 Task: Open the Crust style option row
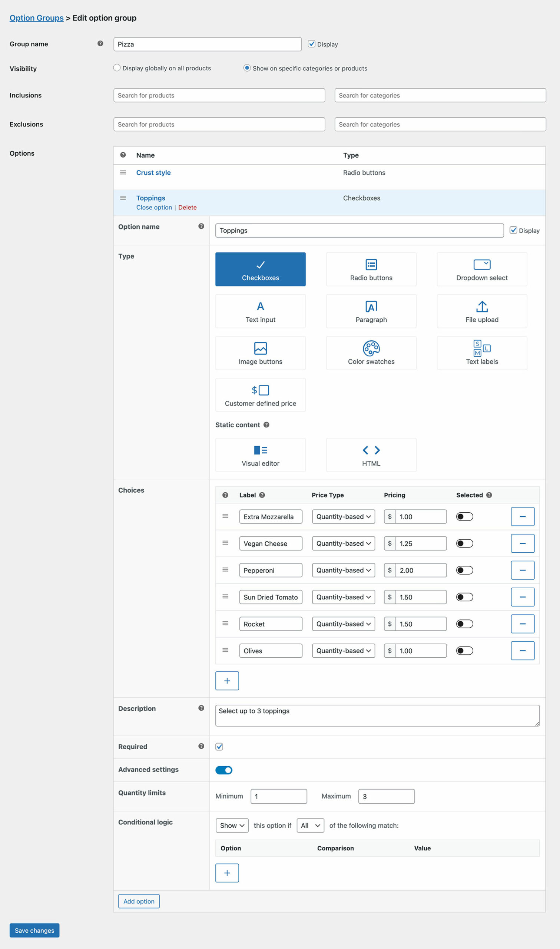(x=153, y=173)
